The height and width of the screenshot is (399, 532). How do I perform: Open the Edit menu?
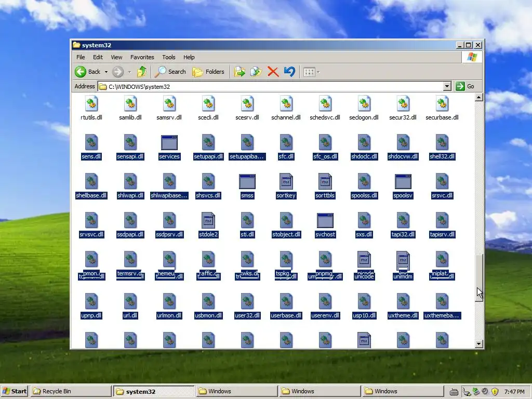(x=98, y=57)
